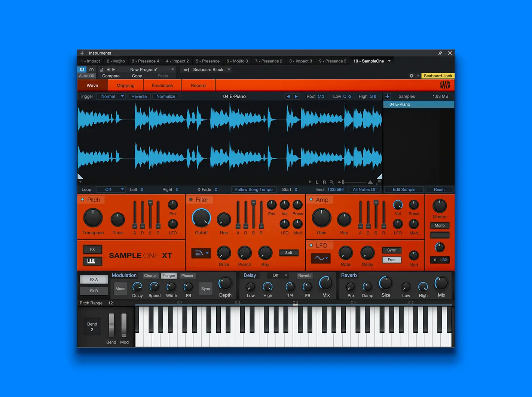This screenshot has height=397, width=532.
Task: Click the All Notes Off button
Action: (364, 190)
